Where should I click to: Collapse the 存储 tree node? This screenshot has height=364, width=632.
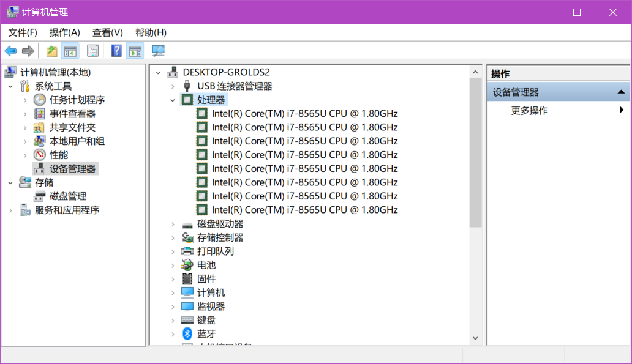(x=10, y=183)
